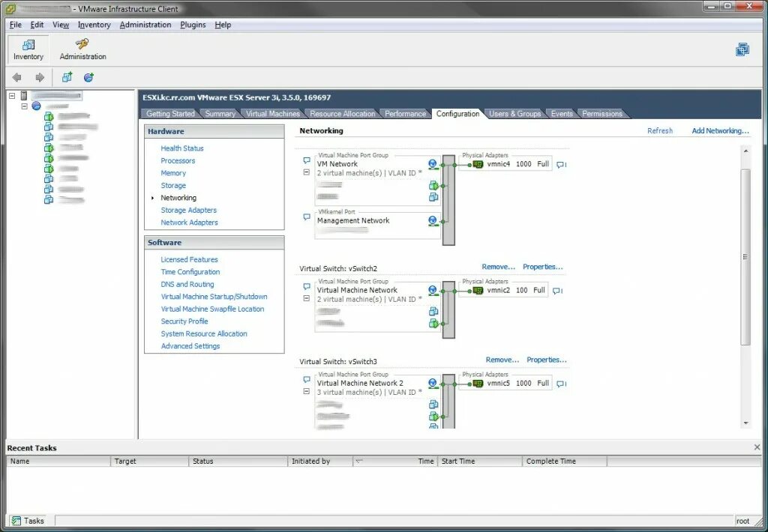
Task: Click the new resource pool toolbar icon
Action: [x=88, y=77]
